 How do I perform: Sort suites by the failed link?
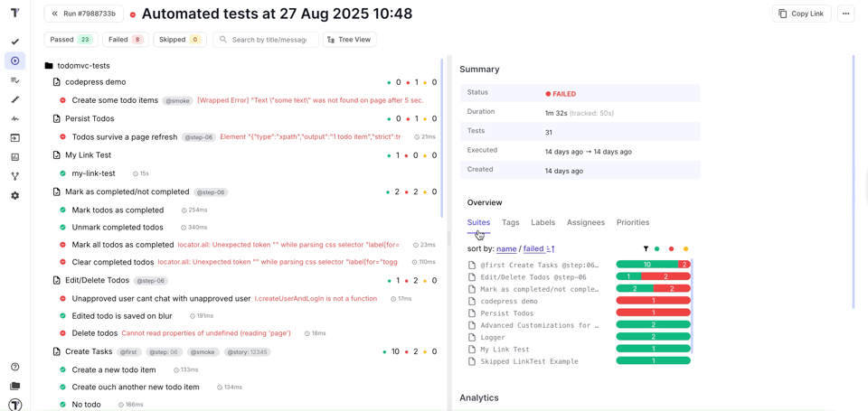tap(533, 248)
